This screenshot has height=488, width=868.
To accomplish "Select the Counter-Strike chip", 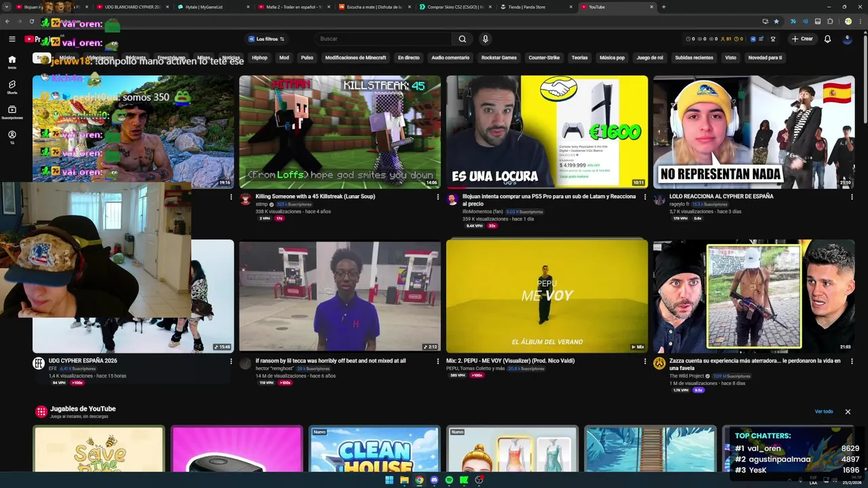I will 544,58.
